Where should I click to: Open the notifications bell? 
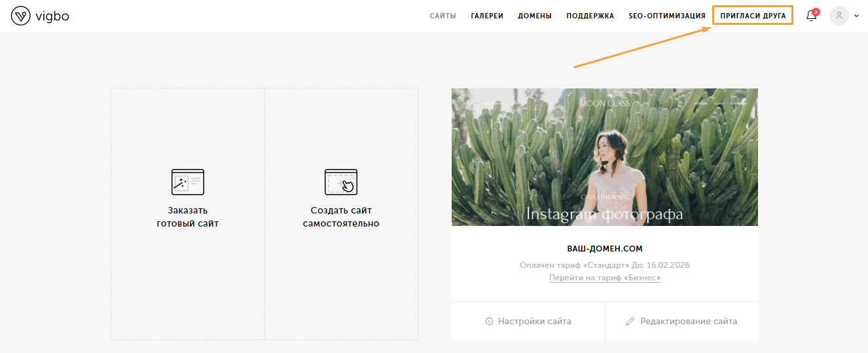[x=812, y=16]
